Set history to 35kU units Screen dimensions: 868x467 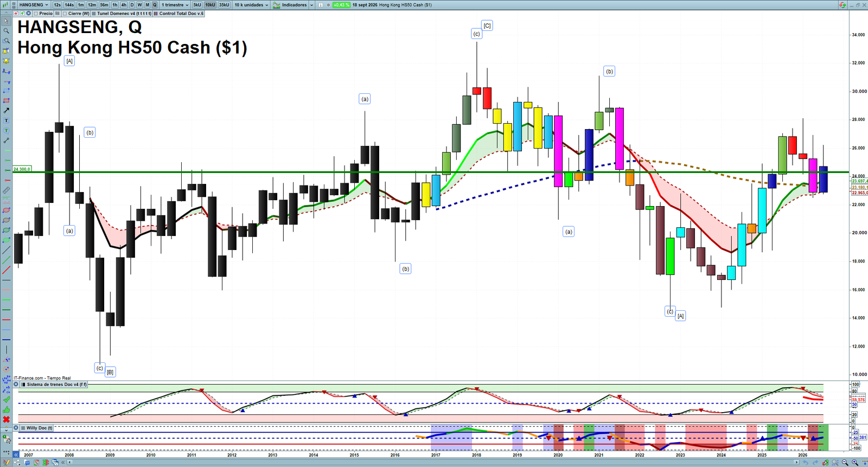(x=224, y=5)
